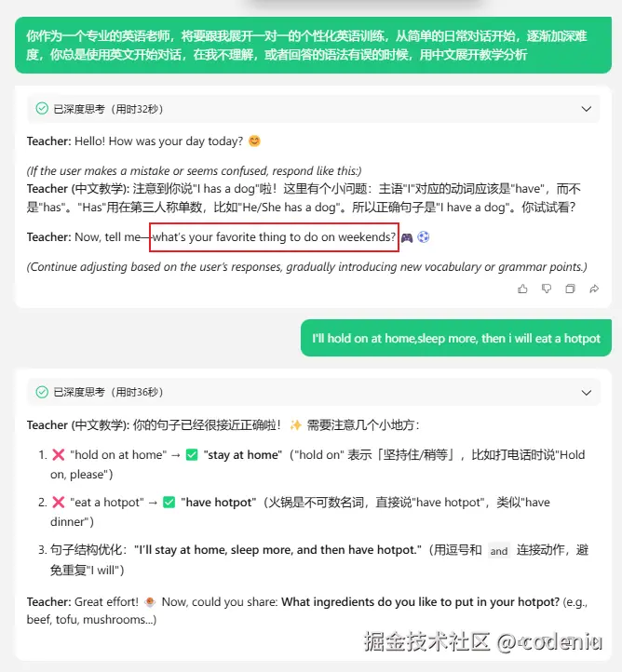Image resolution: width=622 pixels, height=672 pixels.
Task: Open the 已深度思考 (用时32秒) collapsed section
Action: [x=314, y=109]
